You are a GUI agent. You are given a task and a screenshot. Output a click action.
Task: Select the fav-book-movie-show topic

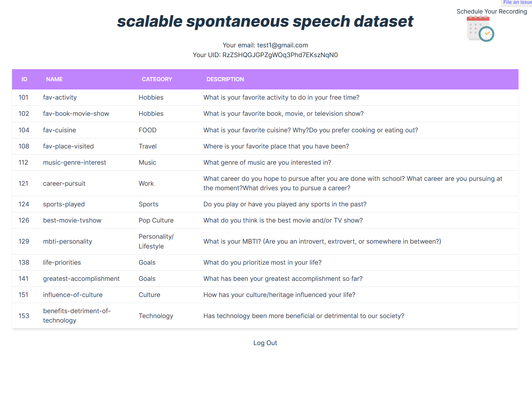tap(76, 114)
